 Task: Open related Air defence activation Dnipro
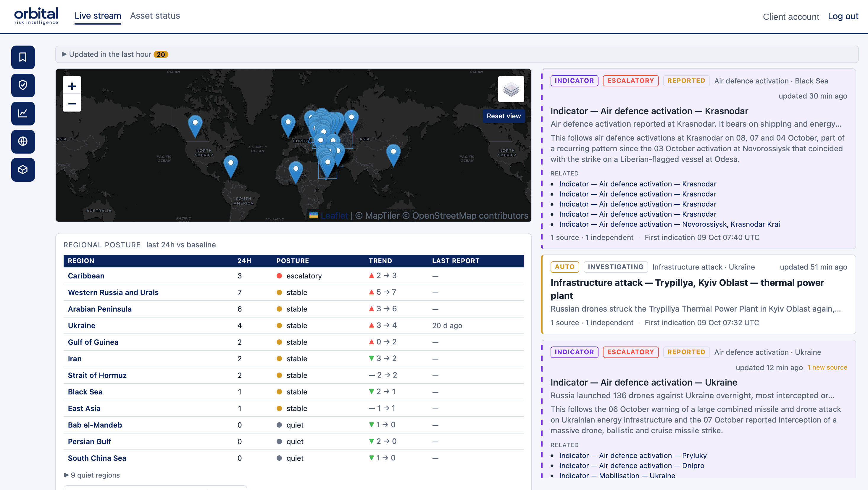(631, 465)
